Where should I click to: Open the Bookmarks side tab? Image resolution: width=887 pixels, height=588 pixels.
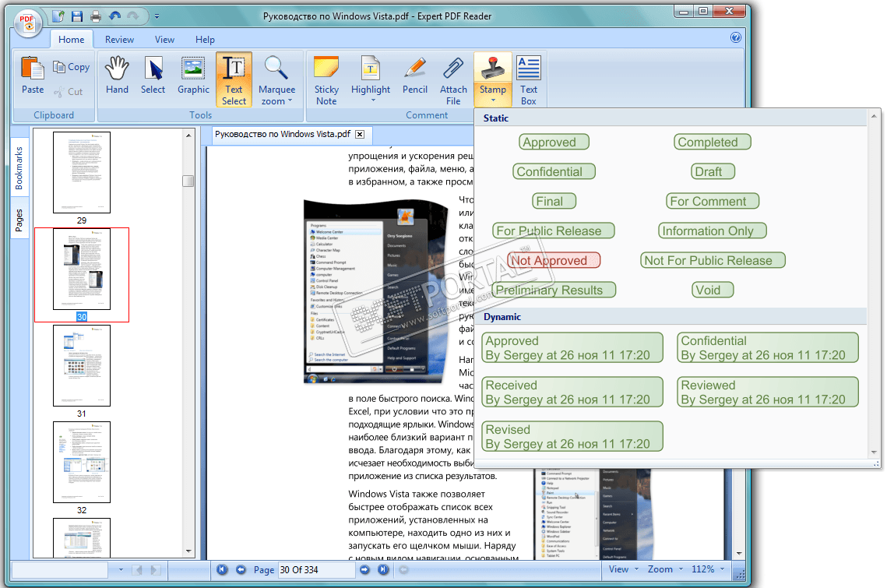pyautogui.click(x=19, y=168)
